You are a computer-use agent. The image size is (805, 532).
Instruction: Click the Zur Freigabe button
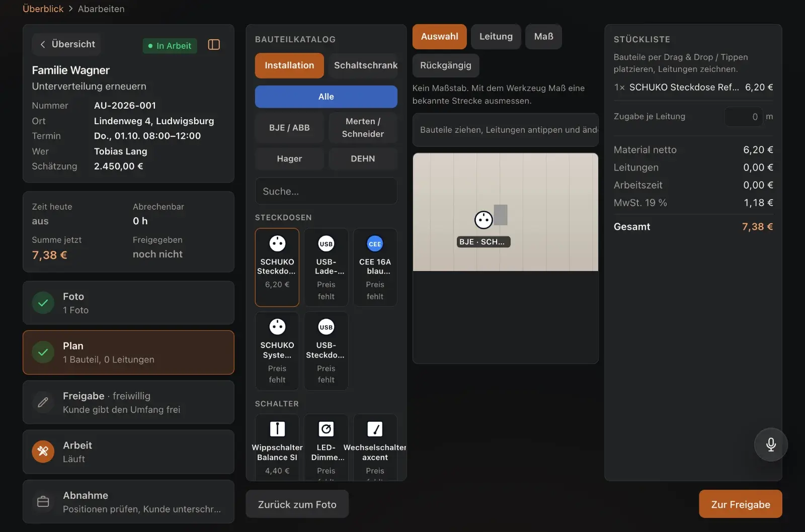point(741,504)
